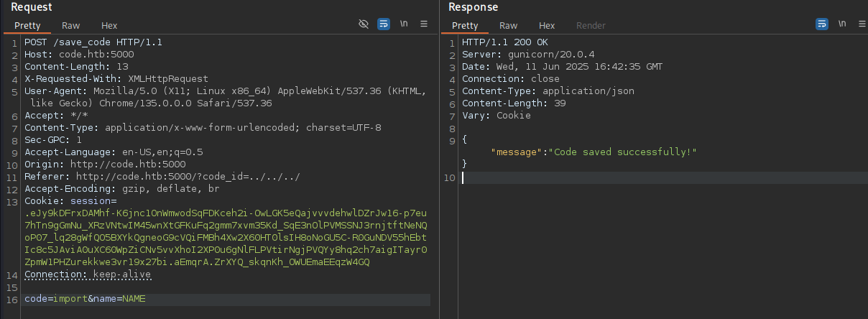868x319 pixels.
Task: Open Request panel hamburger options menu
Action: 424,24
